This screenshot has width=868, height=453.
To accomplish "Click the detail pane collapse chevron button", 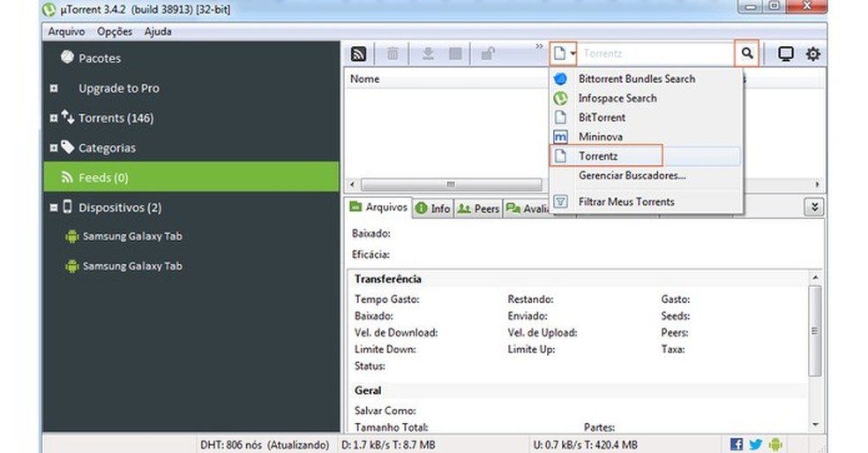I will (x=813, y=207).
